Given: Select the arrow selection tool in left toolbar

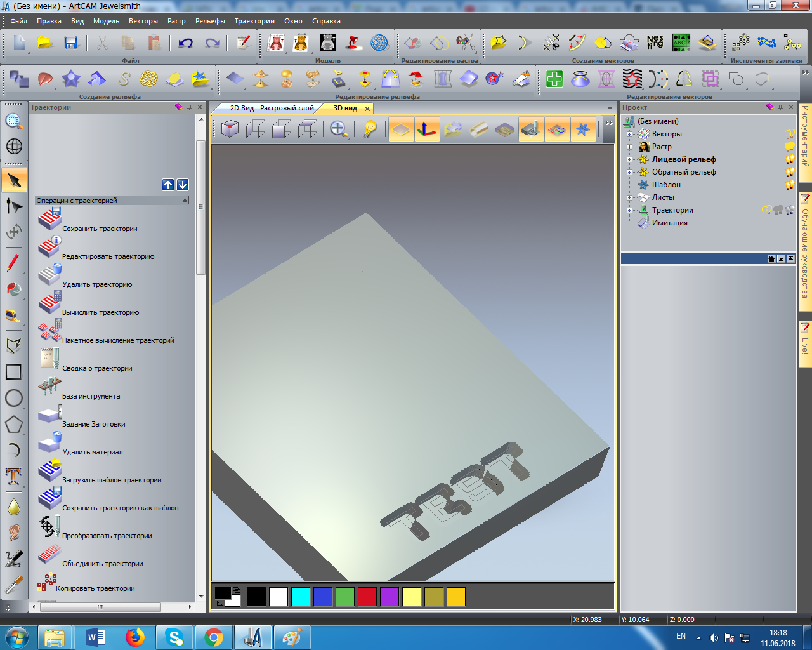Looking at the screenshot, I should pos(14,180).
